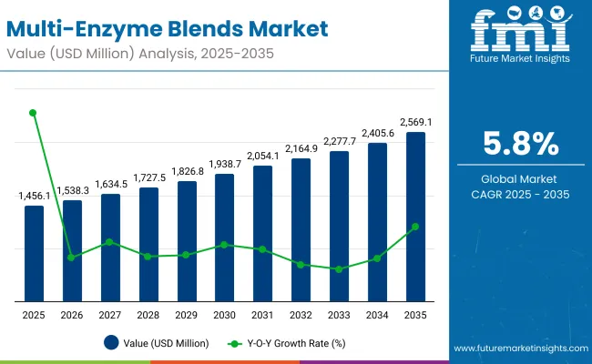Click the 'Multi-Enzyme Blends Market' title
The image size is (592, 364).
coord(168,29)
